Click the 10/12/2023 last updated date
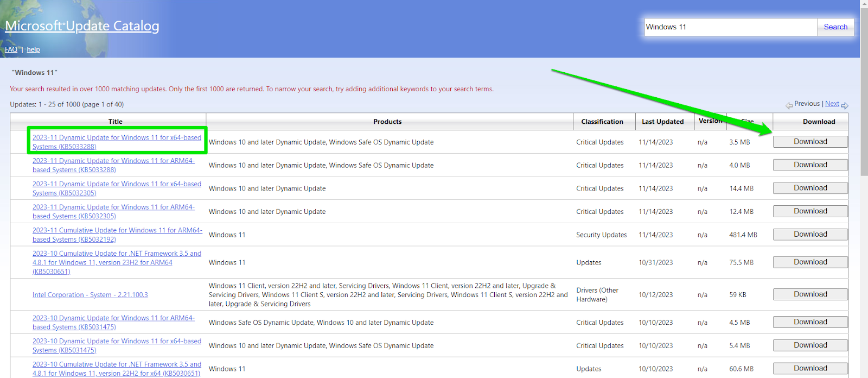Viewport: 868px width, 378px height. coord(655,295)
